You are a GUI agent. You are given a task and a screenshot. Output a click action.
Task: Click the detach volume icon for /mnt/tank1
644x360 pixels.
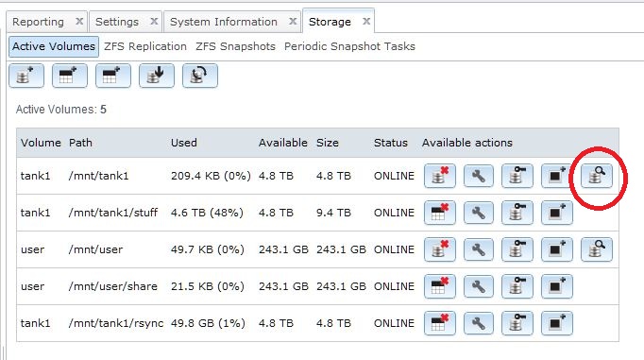point(440,176)
